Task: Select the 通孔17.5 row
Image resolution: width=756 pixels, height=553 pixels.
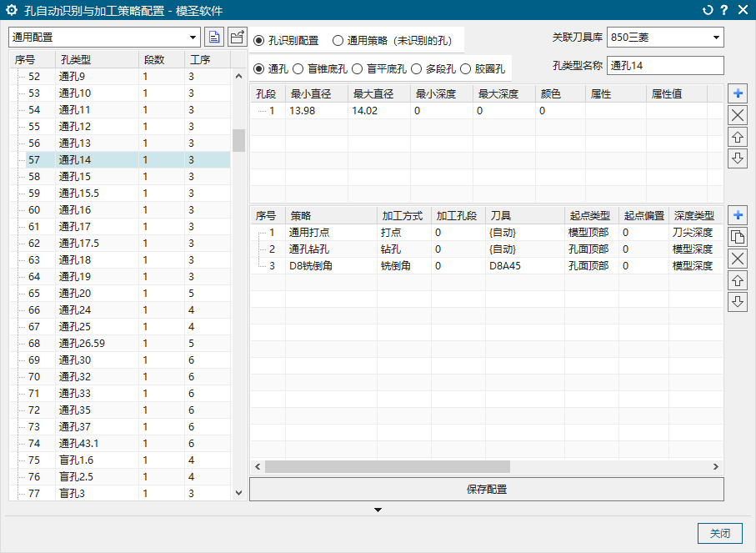Action: click(x=121, y=244)
